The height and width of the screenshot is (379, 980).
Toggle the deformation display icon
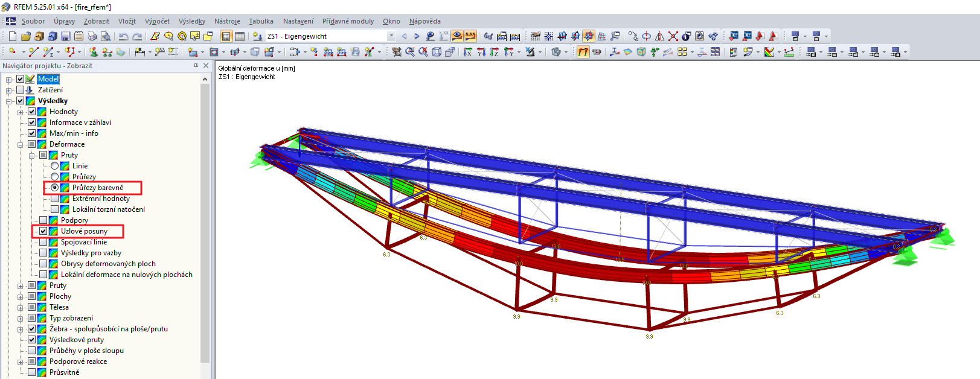tap(583, 52)
